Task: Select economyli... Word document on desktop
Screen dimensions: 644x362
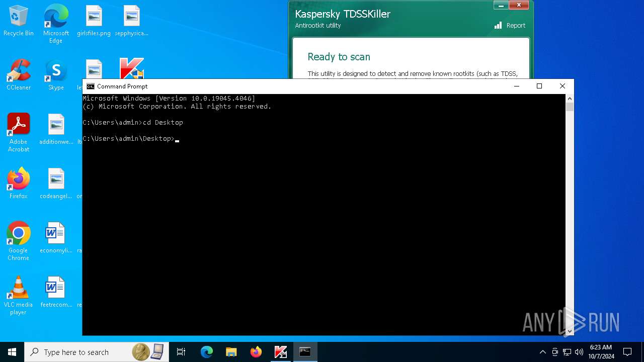Action: 56,238
